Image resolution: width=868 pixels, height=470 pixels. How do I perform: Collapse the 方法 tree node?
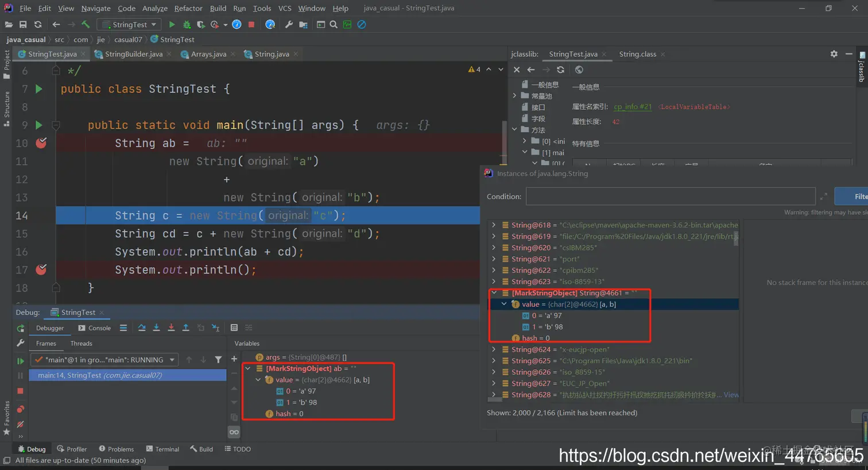tap(514, 130)
